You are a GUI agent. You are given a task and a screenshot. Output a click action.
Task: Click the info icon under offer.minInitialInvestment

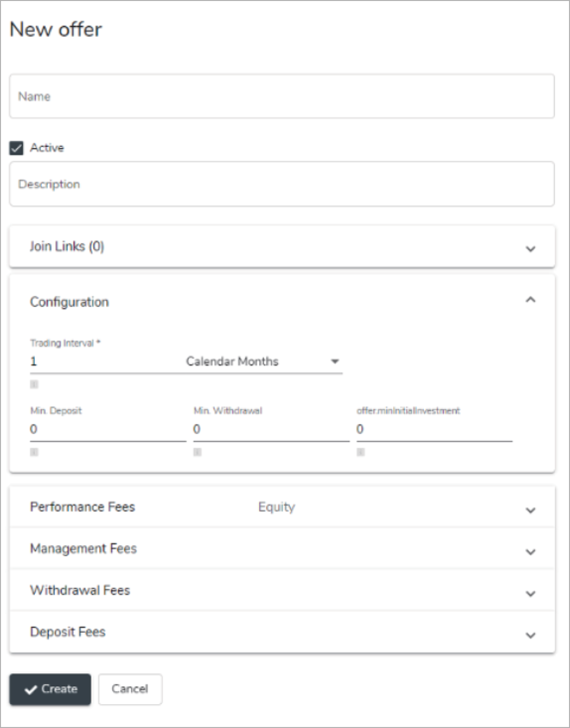tap(361, 452)
